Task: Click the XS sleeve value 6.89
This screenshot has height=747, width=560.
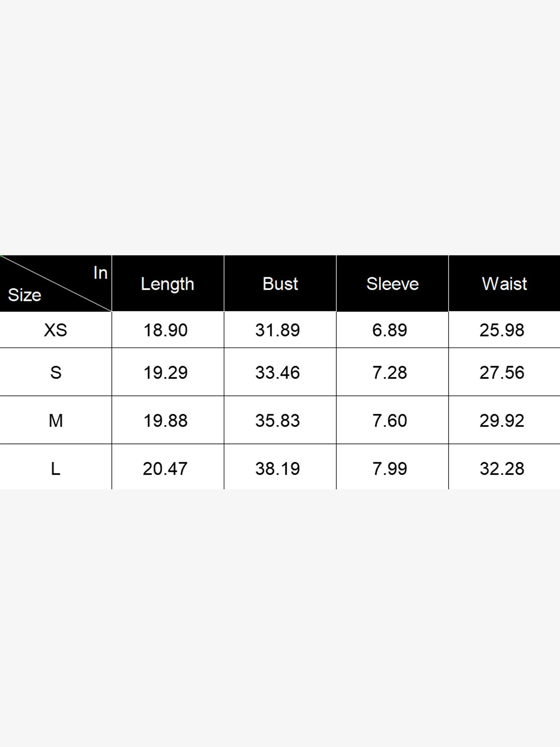Action: tap(389, 330)
